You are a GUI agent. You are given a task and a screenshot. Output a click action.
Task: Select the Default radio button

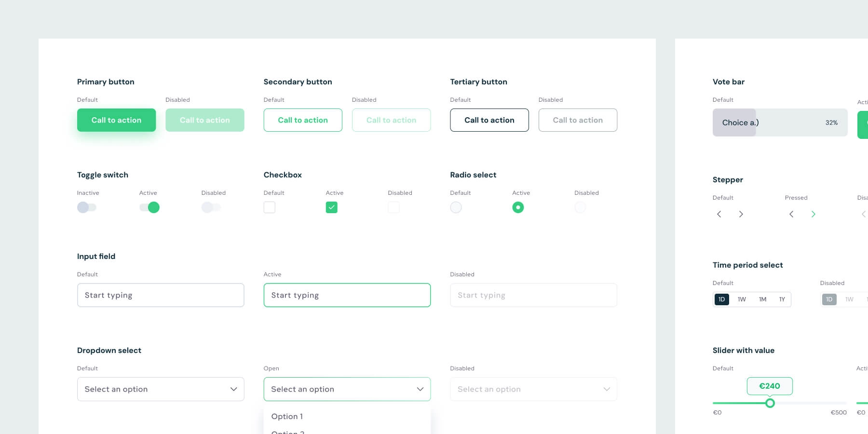click(456, 207)
